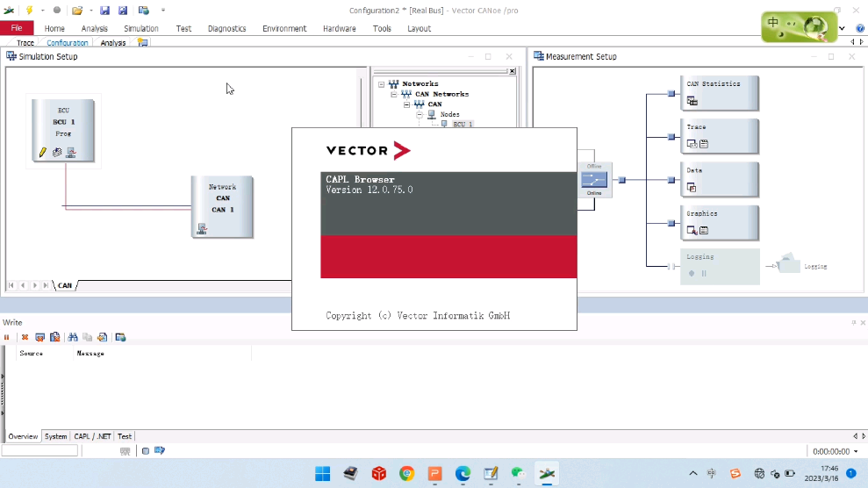Open the Hardware ribbon tab
868x488 pixels.
click(x=340, y=28)
